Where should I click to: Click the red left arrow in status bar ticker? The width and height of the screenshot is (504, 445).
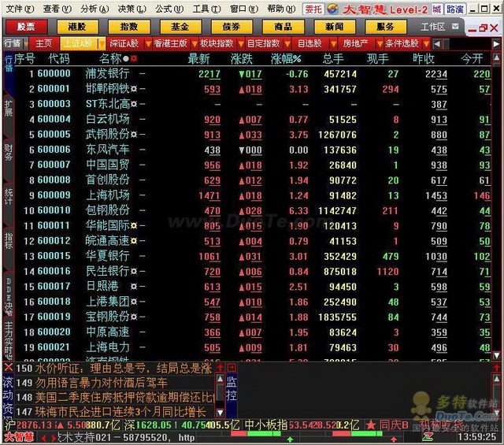tap(44, 438)
